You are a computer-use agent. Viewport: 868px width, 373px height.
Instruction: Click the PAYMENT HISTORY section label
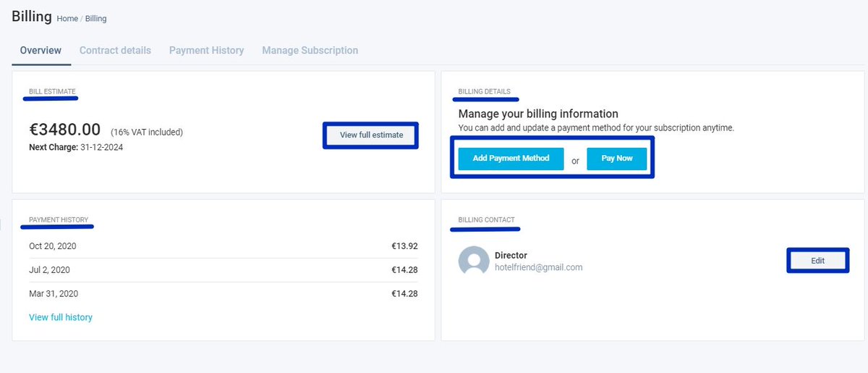[59, 219]
